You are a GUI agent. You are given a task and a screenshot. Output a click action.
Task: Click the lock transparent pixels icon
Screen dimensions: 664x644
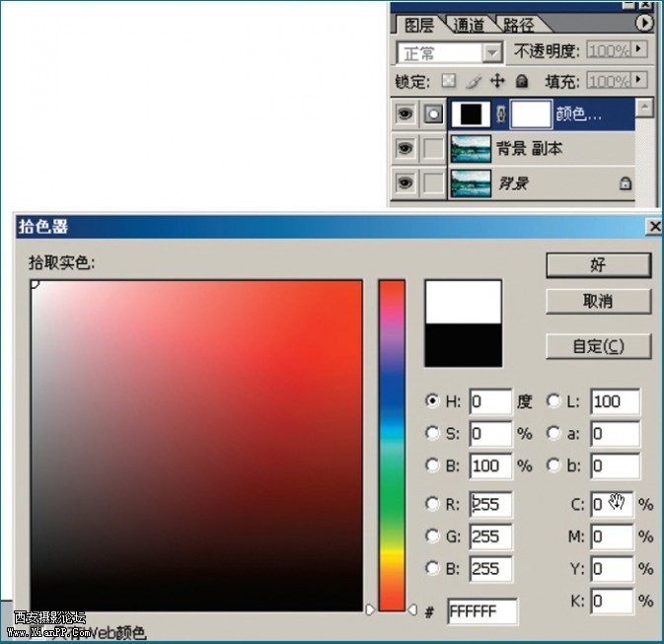449,81
